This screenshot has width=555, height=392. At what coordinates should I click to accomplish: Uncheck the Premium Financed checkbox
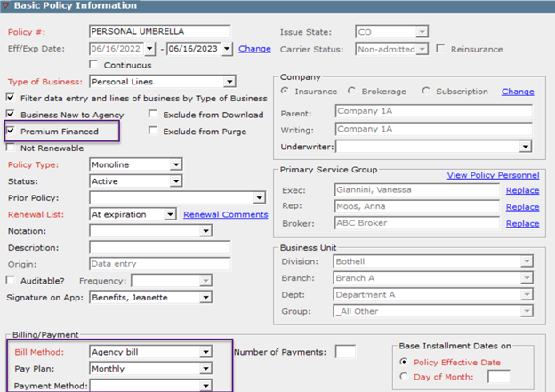point(11,131)
